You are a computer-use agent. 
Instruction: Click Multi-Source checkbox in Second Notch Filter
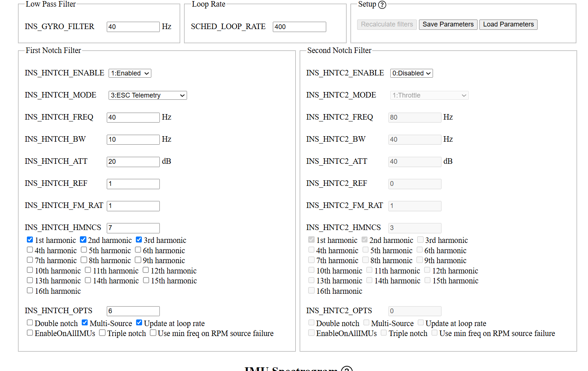tap(366, 322)
